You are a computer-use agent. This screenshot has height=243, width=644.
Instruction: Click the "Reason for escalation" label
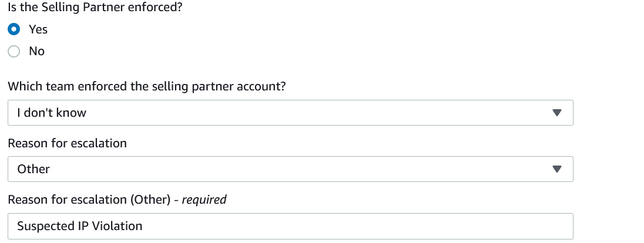point(67,143)
